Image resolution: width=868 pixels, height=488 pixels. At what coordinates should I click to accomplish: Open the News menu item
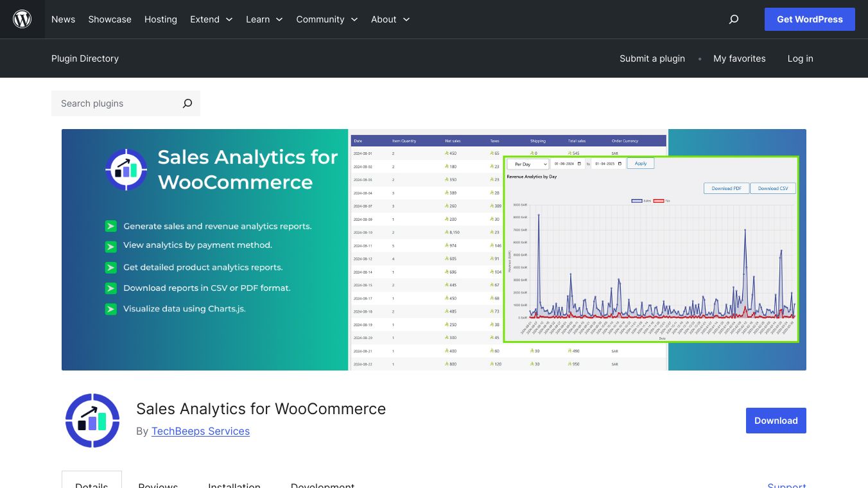pyautogui.click(x=63, y=19)
